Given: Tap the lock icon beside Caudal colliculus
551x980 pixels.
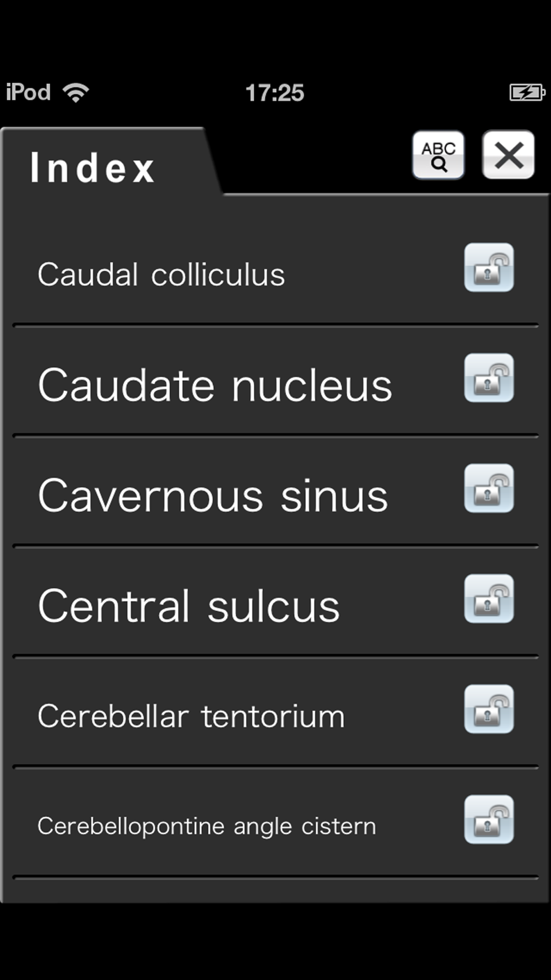Looking at the screenshot, I should 489,267.
